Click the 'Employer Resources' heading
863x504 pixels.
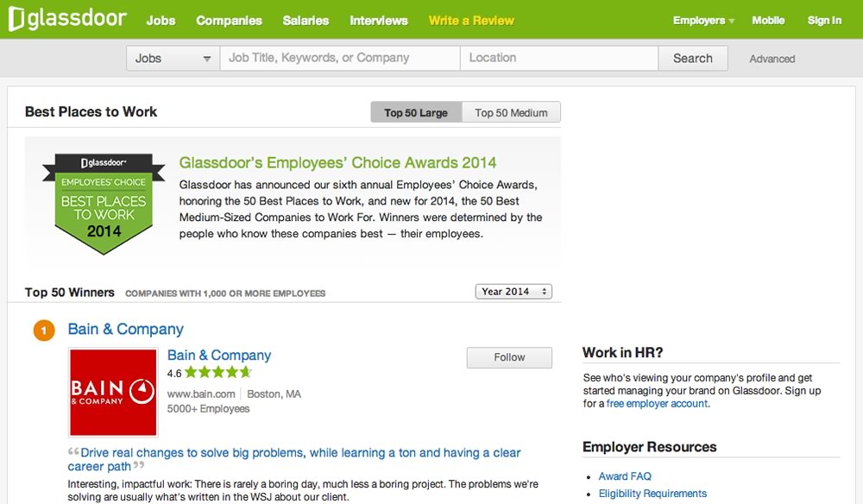click(650, 447)
